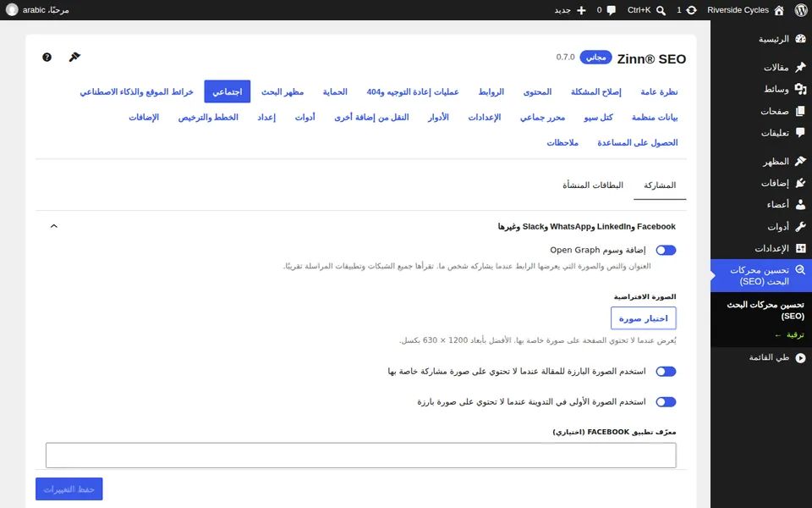
Task: Collapse the Facebook LinkedIn WhatsApp section chevron
Action: [54, 226]
